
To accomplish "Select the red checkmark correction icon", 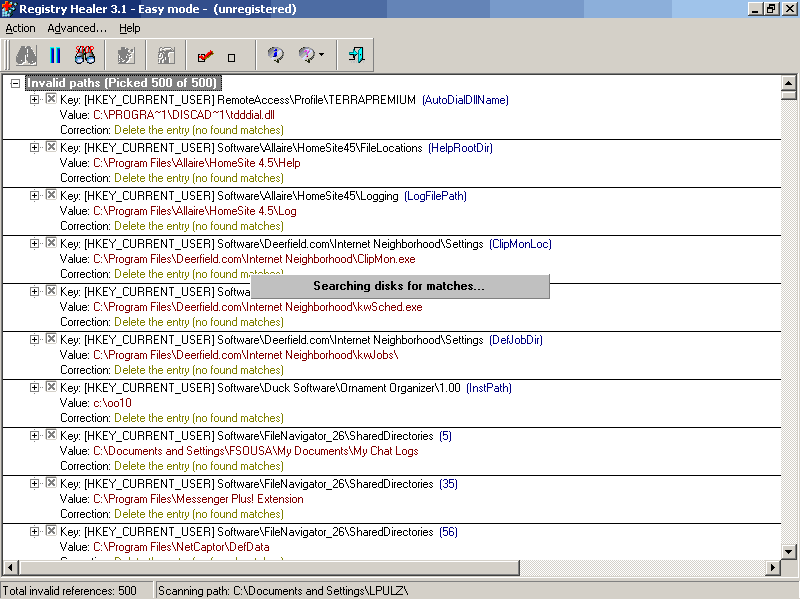I will (x=204, y=55).
